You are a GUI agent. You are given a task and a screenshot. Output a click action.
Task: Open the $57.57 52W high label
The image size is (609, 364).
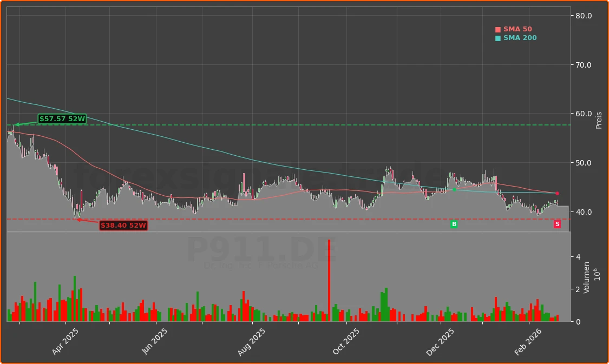[x=61, y=118]
